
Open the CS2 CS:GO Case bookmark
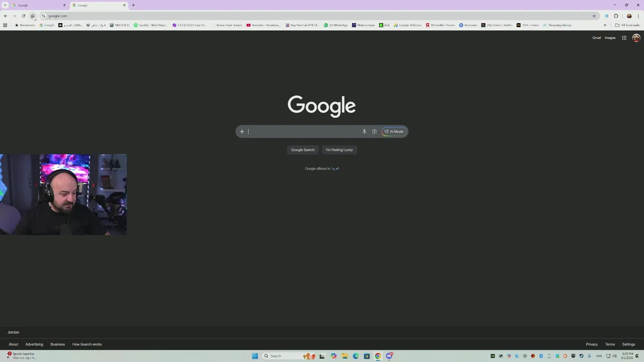189,25
